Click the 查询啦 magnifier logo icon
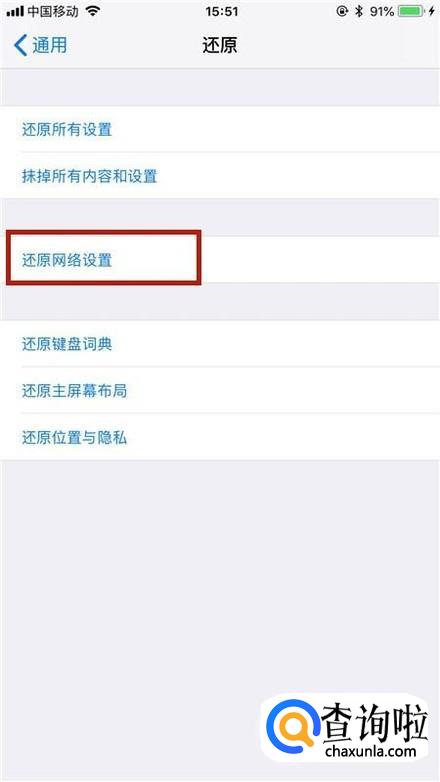This screenshot has height=782, width=440. click(x=291, y=724)
